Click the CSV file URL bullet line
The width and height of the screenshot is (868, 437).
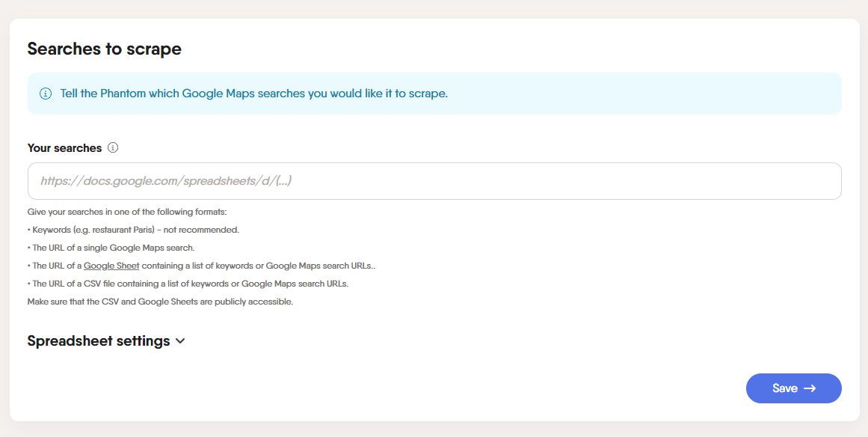pos(188,284)
